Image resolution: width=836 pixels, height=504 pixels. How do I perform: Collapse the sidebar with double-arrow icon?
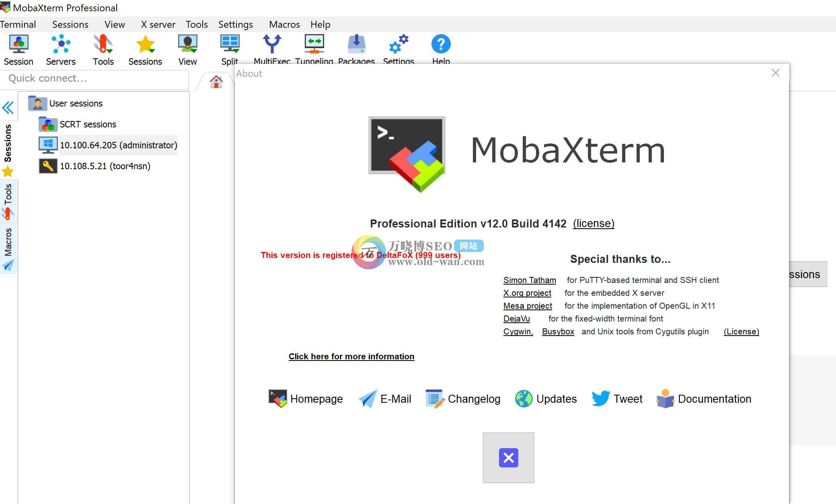(8, 108)
